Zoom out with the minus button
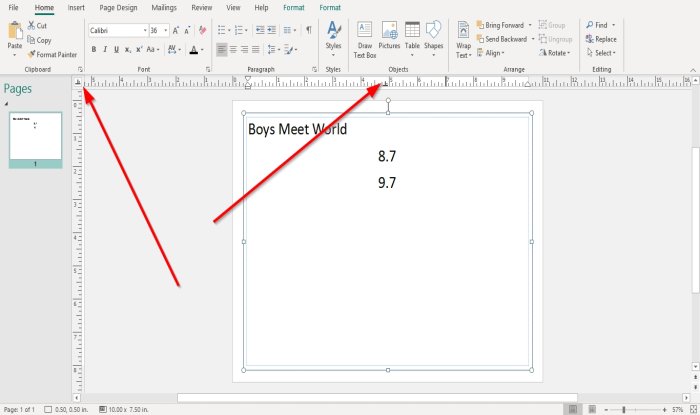The height and width of the screenshot is (415, 700). pyautogui.click(x=606, y=410)
